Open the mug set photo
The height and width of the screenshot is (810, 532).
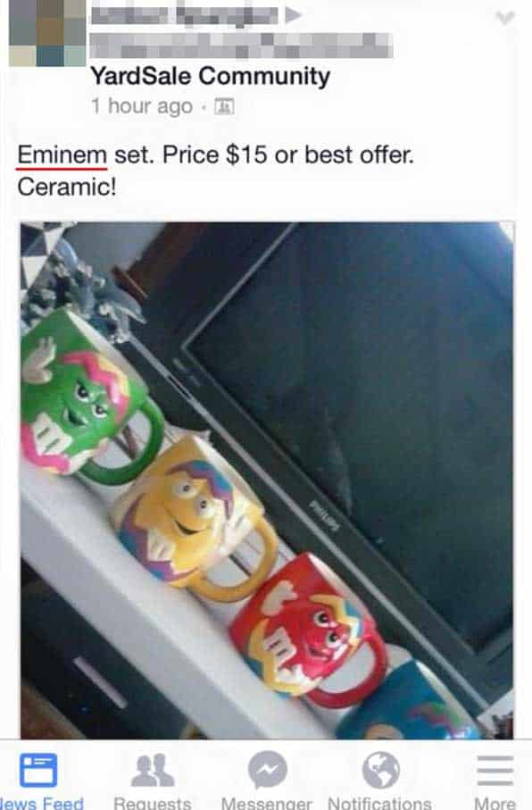(x=267, y=480)
